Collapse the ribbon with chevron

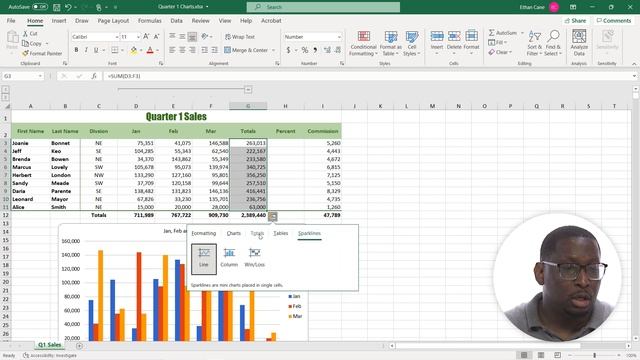634,64
